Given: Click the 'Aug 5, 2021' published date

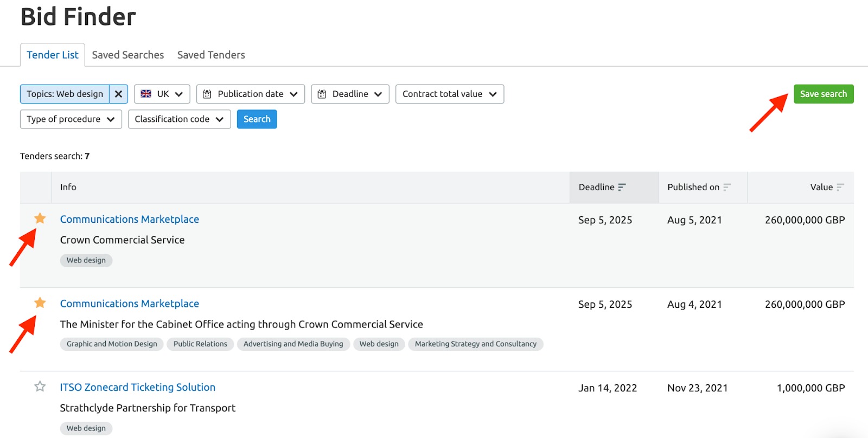Looking at the screenshot, I should [694, 220].
